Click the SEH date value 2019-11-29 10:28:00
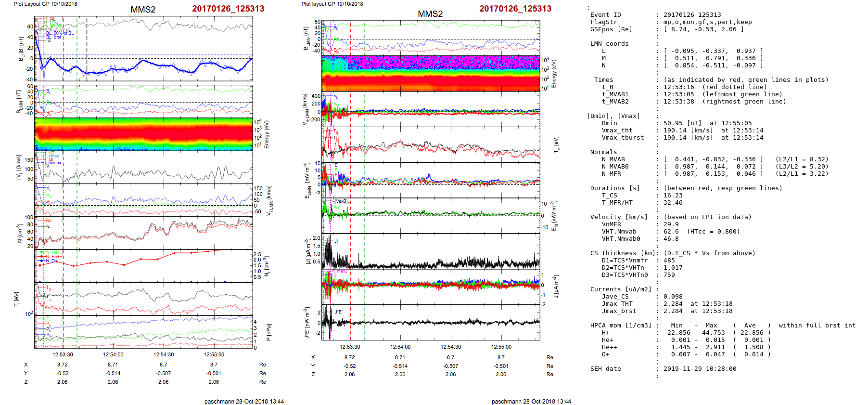Screen dimensions: 868x405 click(x=700, y=369)
